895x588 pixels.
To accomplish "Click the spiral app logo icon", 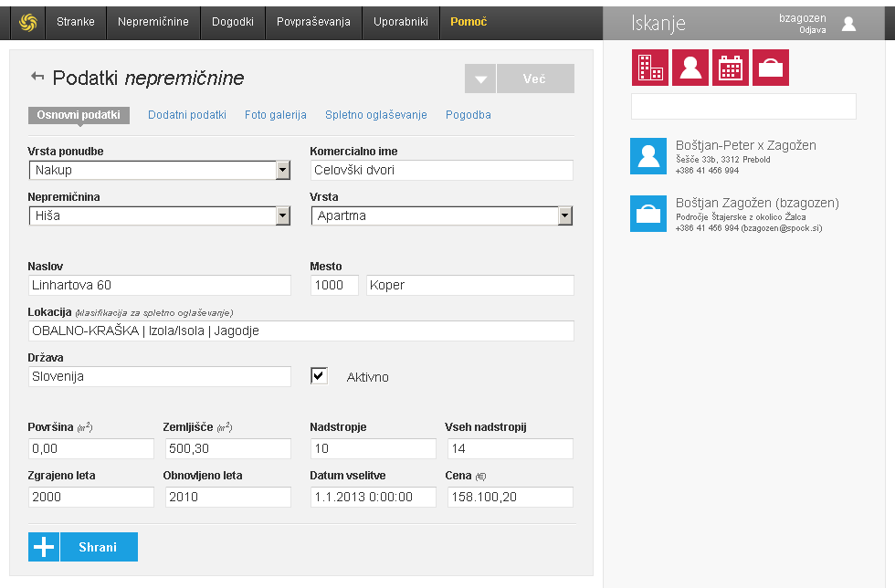I will tap(27, 22).
